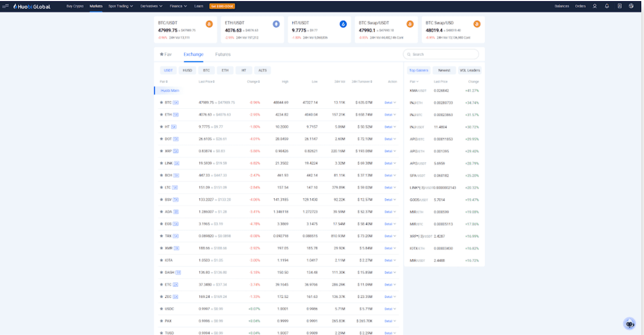Open the language globe icon
This screenshot has height=335, width=644.
[x=631, y=6]
